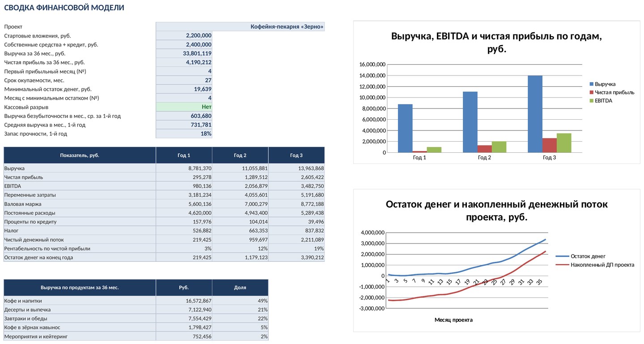Select Year 2 fixed costs cell 4,943,400
This screenshot has height=344, width=644.
click(x=240, y=213)
